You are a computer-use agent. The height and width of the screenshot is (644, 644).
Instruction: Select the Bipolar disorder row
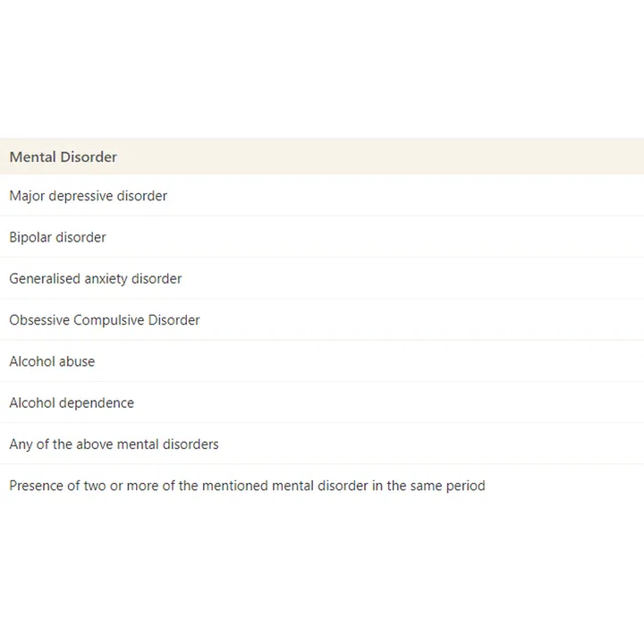(x=57, y=237)
